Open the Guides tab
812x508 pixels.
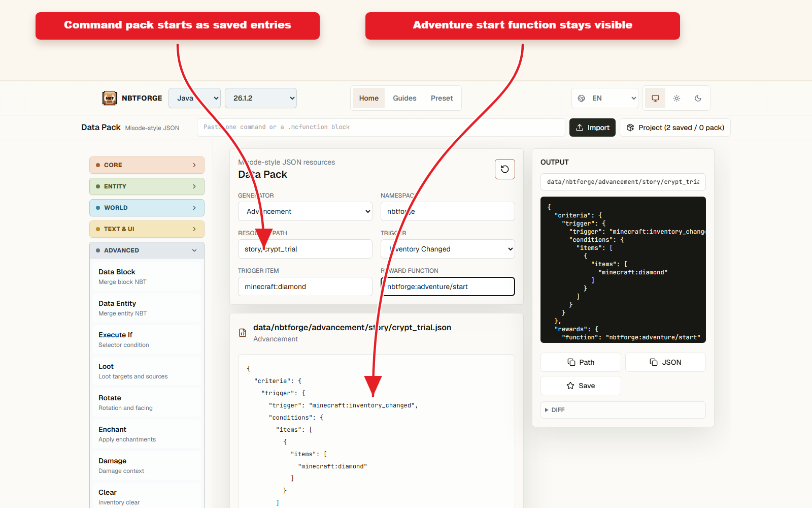[x=404, y=98]
